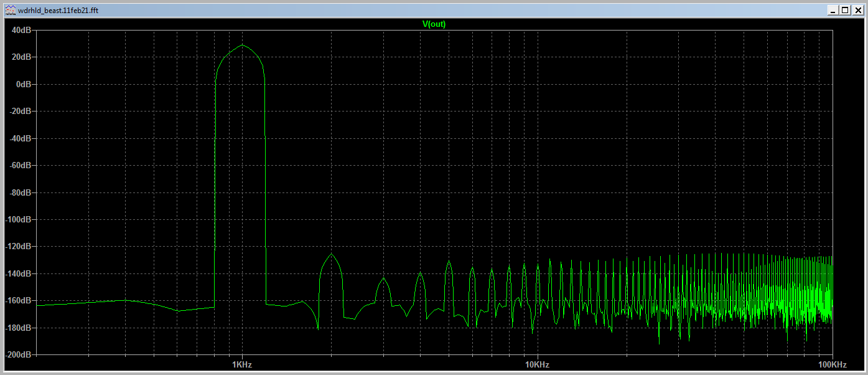Click the 100KHz frequency axis label
Screen dimensions: 868x375
click(x=831, y=364)
